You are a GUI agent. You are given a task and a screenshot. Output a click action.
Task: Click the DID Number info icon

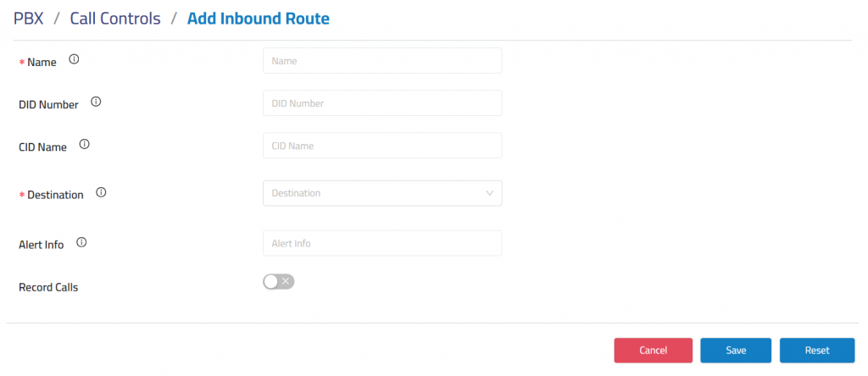pos(96,102)
